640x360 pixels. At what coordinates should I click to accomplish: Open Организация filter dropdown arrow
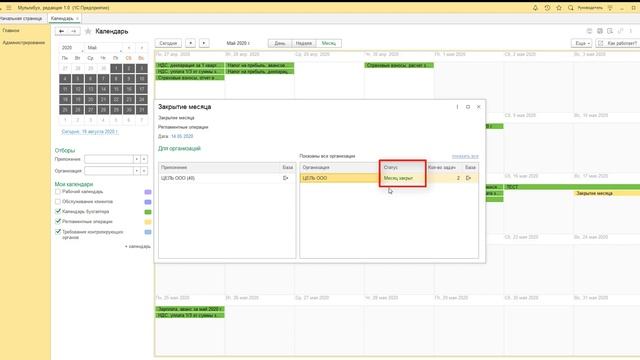[x=137, y=171]
